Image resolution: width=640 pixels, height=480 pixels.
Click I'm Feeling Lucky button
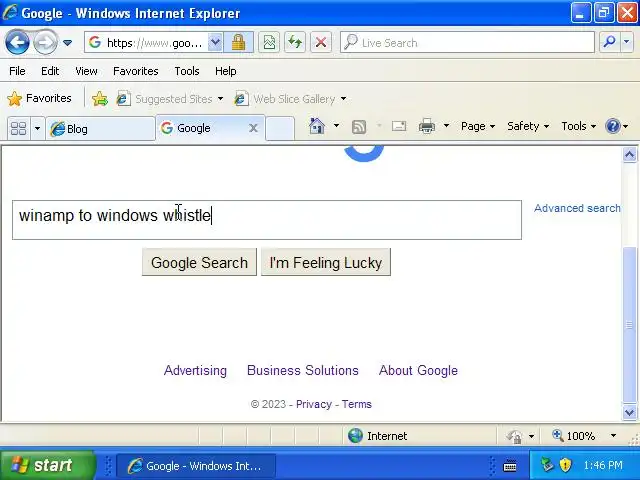point(326,262)
